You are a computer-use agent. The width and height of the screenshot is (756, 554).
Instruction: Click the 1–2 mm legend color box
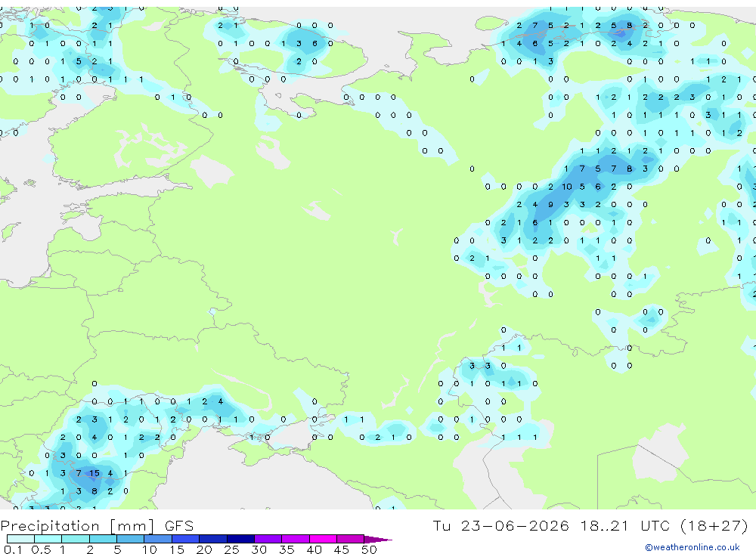(76, 539)
